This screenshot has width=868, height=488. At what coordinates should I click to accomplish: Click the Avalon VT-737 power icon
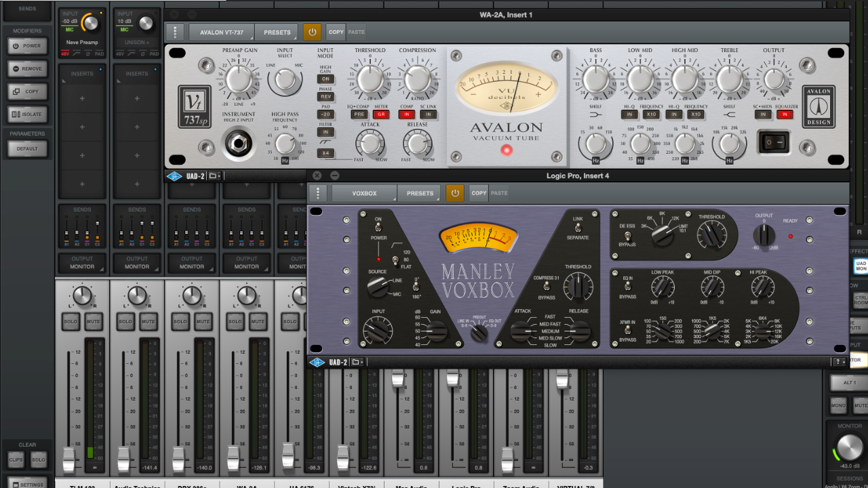coord(313,32)
